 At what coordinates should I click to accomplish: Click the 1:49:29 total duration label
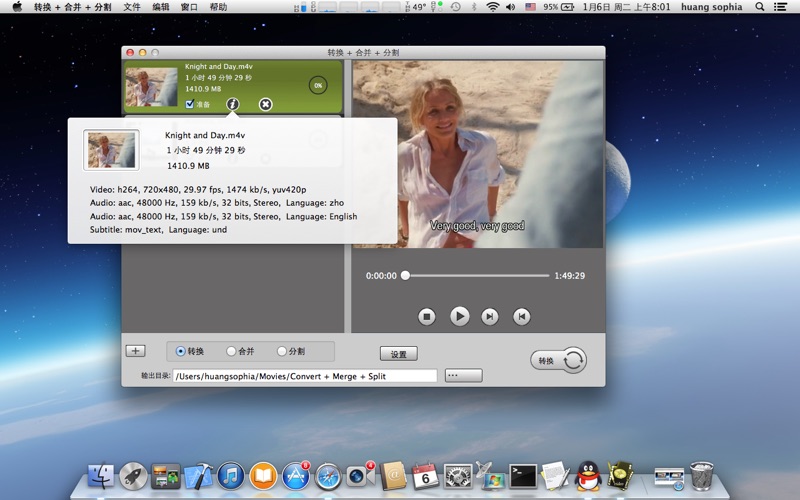[569, 276]
